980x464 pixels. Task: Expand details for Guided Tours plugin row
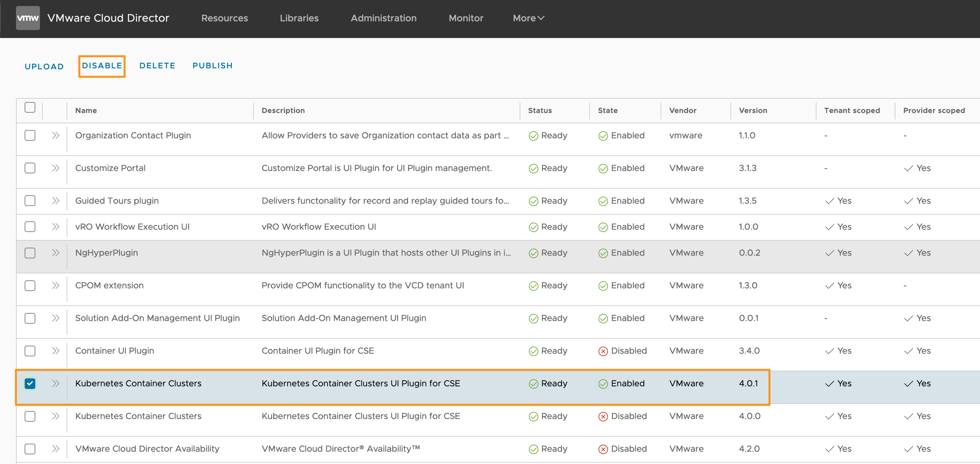coord(56,201)
